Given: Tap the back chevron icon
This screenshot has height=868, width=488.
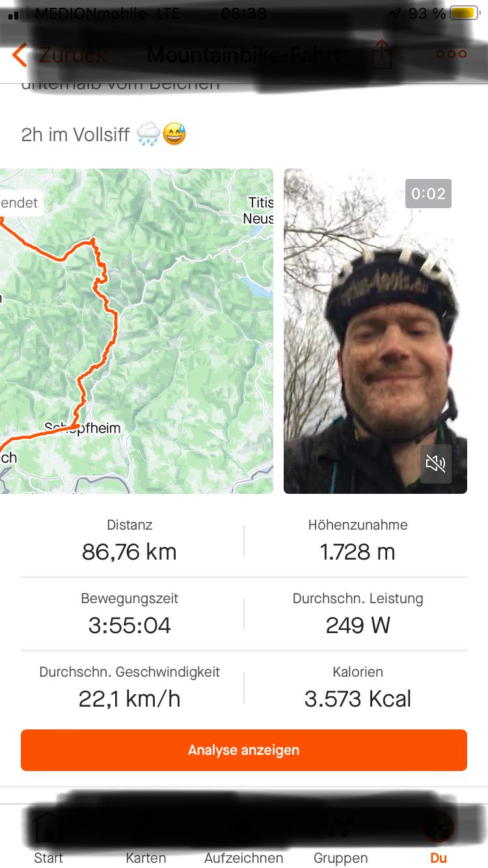Looking at the screenshot, I should pos(20,55).
